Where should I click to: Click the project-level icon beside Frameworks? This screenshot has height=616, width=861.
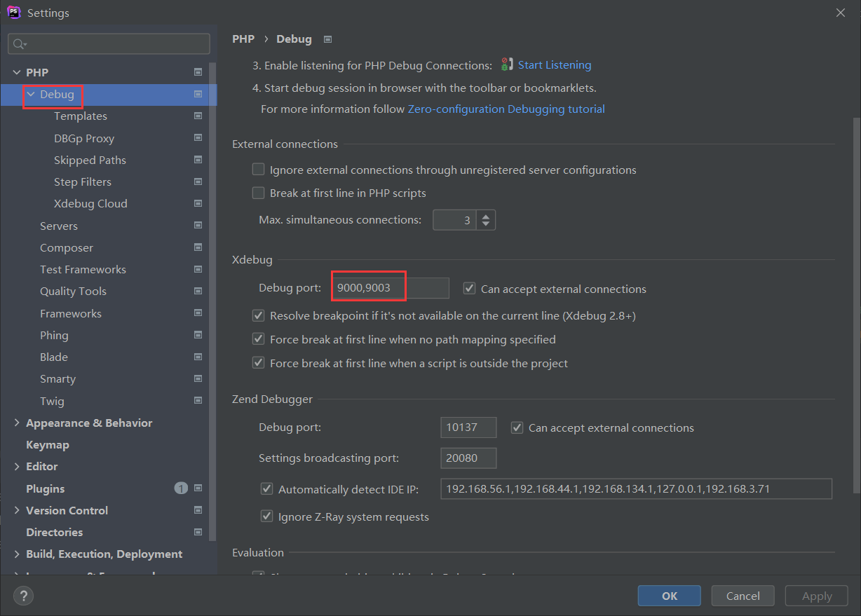(x=198, y=313)
